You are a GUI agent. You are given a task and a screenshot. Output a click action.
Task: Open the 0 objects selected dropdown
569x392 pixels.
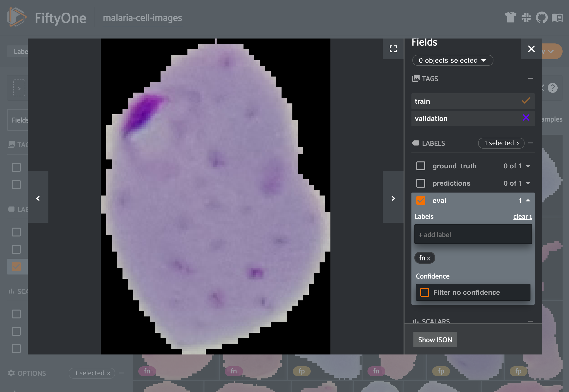453,60
